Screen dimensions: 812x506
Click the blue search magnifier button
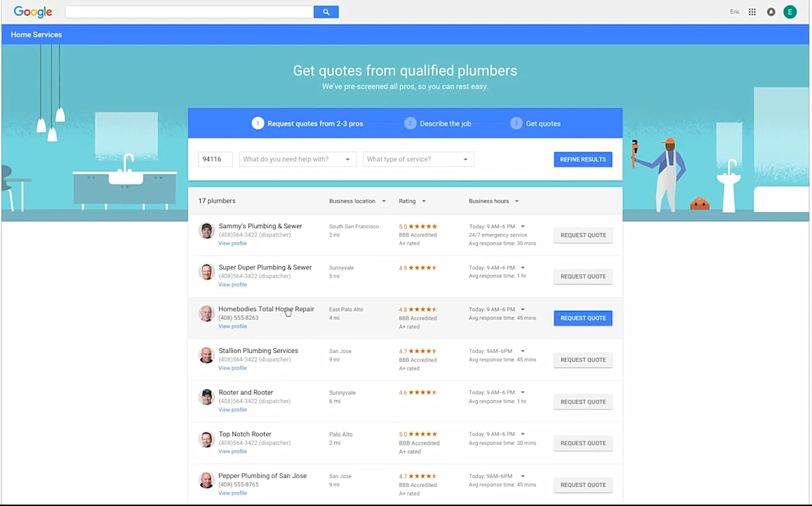coord(326,12)
